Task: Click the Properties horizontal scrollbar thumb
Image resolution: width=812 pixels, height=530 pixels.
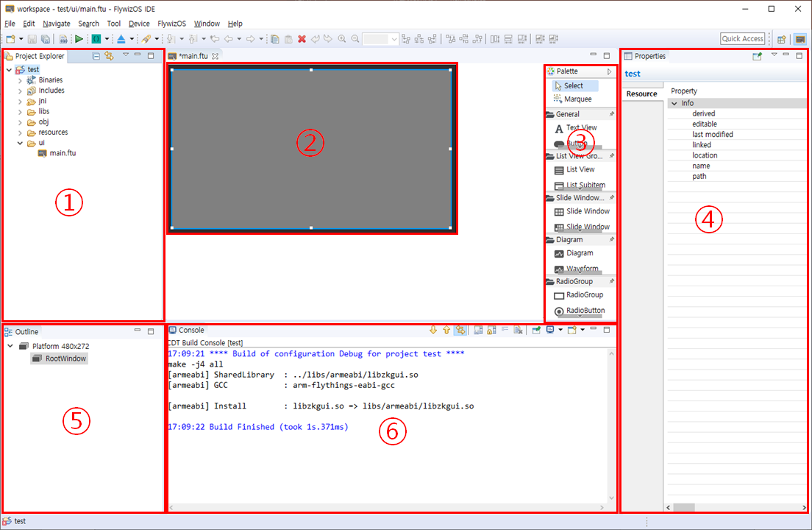Action: (x=683, y=508)
